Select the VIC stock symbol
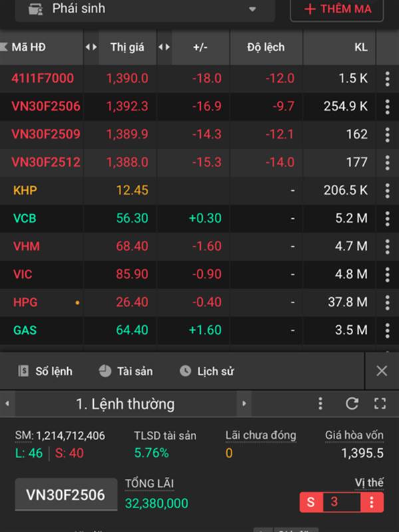Screen dimensions: 399x532 (23, 274)
